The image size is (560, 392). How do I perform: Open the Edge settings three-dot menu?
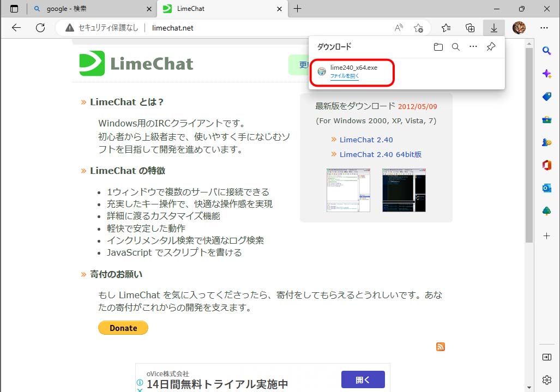(x=544, y=27)
